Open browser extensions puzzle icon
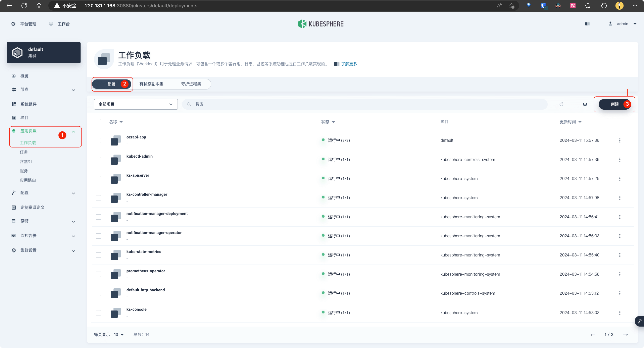This screenshot has height=348, width=644. 588,6
